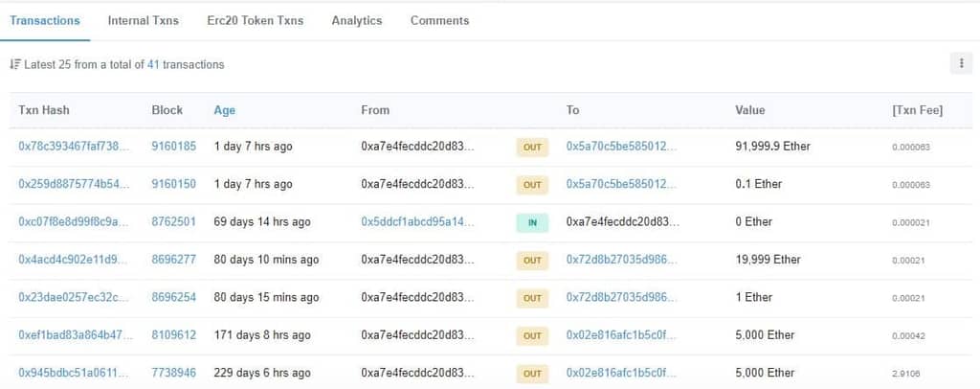Open block 8696254
This screenshot has height=389, width=980.
tap(174, 297)
